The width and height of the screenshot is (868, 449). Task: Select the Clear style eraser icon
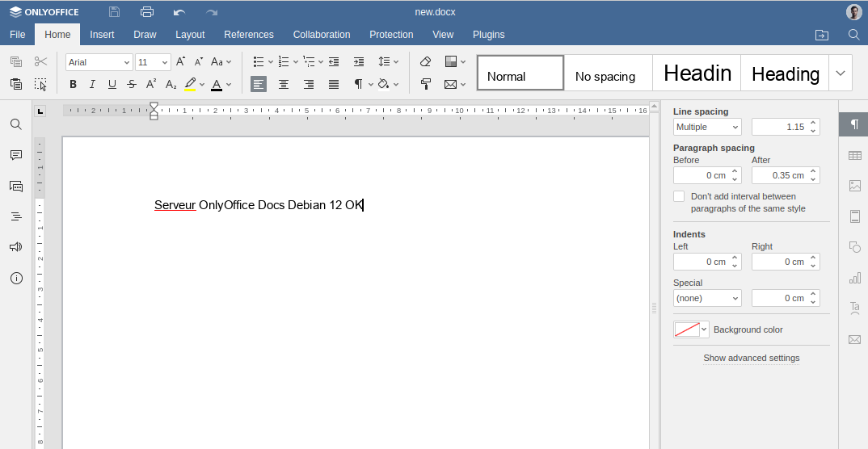click(x=426, y=61)
